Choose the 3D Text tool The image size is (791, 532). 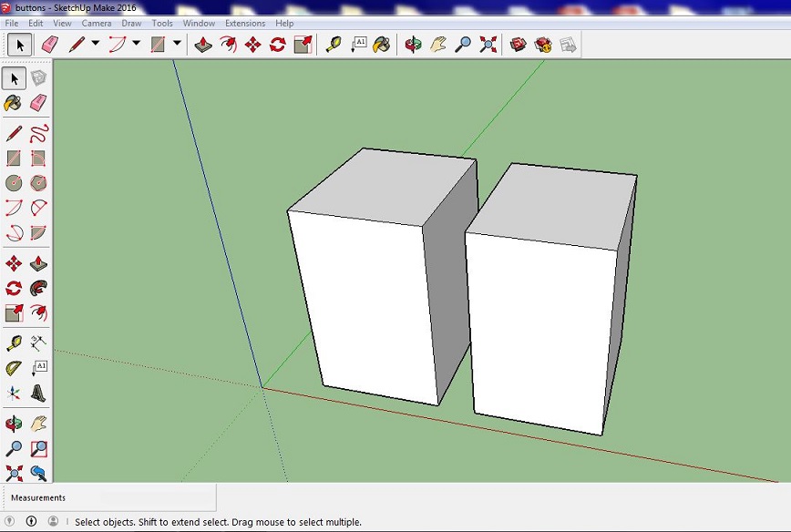tap(38, 394)
